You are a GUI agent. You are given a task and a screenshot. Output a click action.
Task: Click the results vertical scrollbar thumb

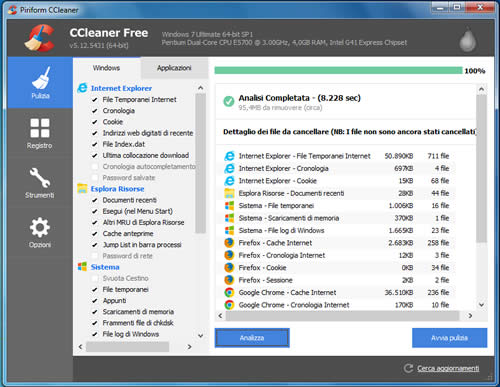tap(481, 168)
